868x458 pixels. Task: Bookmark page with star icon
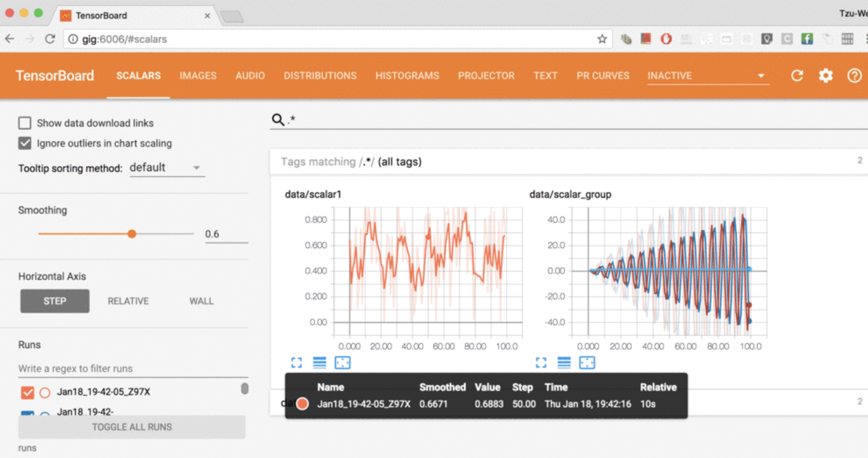(x=602, y=39)
